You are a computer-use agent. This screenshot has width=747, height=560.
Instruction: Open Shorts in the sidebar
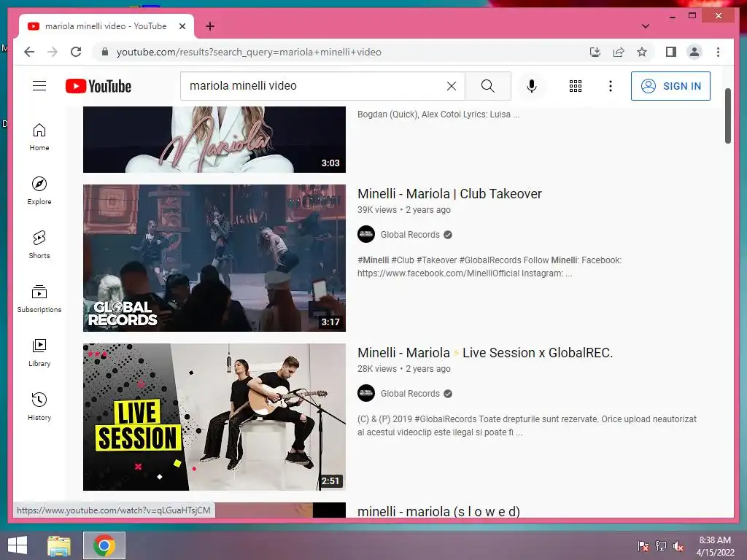(x=39, y=245)
